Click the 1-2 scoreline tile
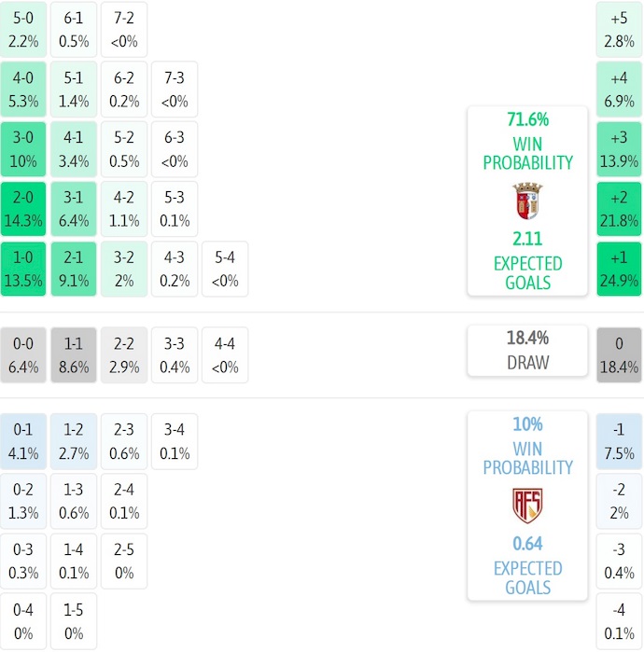 tap(74, 441)
